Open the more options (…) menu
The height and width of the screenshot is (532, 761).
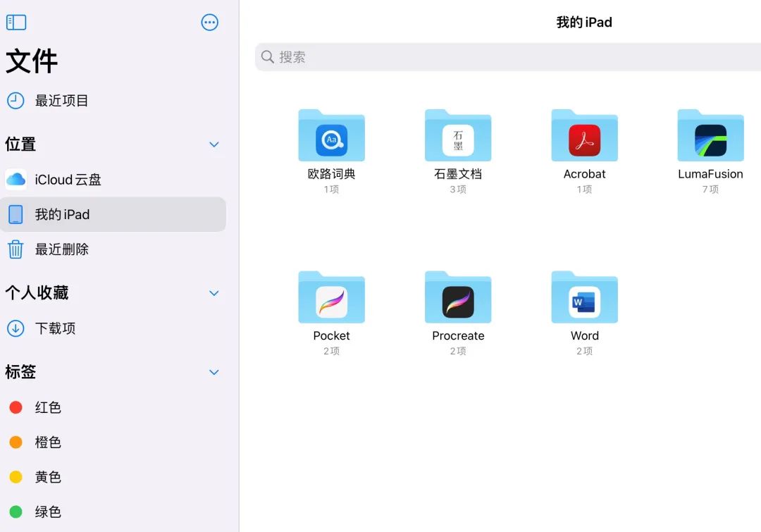(x=209, y=22)
